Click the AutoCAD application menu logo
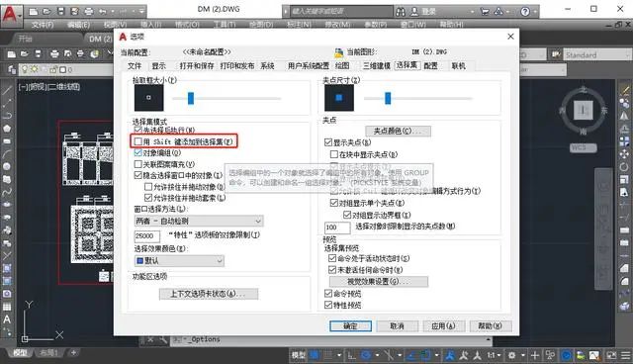 11,14
